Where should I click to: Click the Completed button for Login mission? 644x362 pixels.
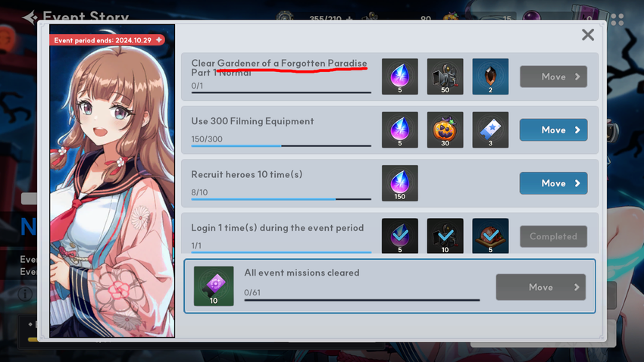tap(553, 236)
